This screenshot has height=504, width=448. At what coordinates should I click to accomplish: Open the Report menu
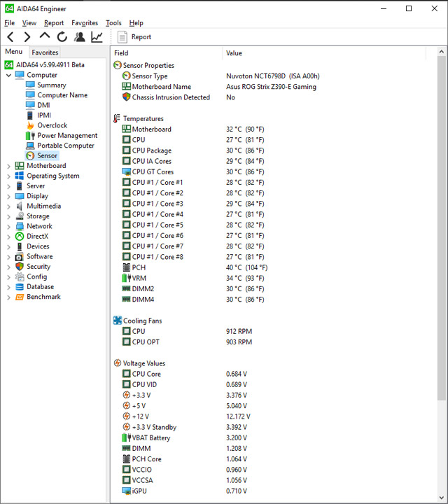pos(54,23)
